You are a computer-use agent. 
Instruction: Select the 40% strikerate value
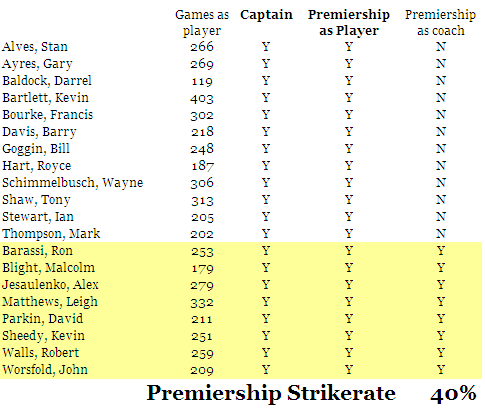point(453,394)
